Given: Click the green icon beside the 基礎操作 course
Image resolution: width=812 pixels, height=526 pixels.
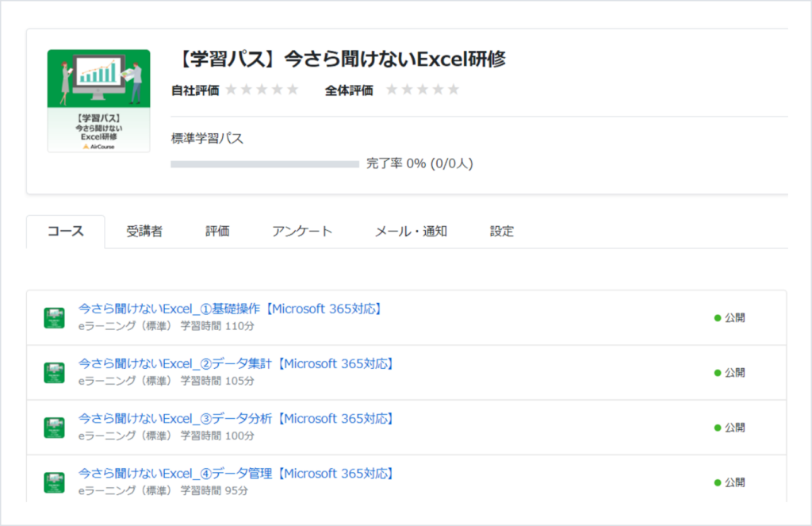Looking at the screenshot, I should (x=54, y=318).
